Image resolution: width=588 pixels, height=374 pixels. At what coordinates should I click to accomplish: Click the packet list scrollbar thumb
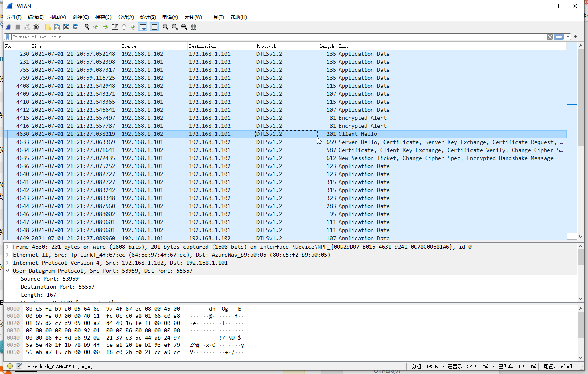coord(580,97)
